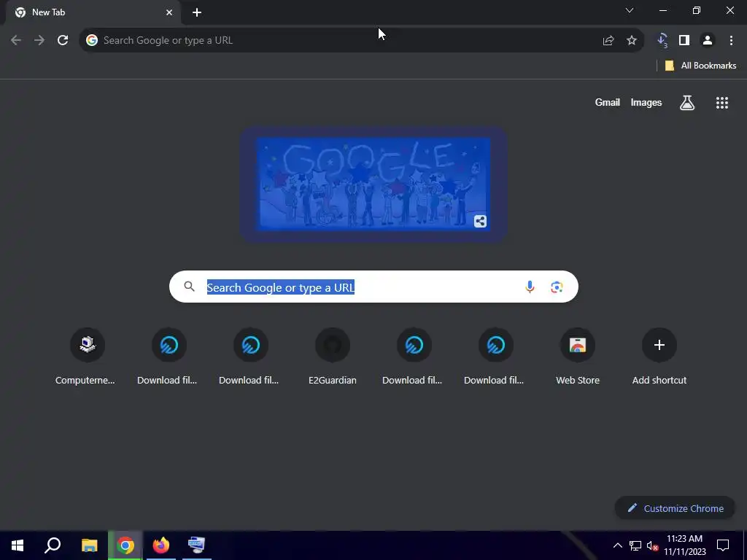Open the Chrome profile avatar
This screenshot has width=747, height=560.
tap(708, 41)
